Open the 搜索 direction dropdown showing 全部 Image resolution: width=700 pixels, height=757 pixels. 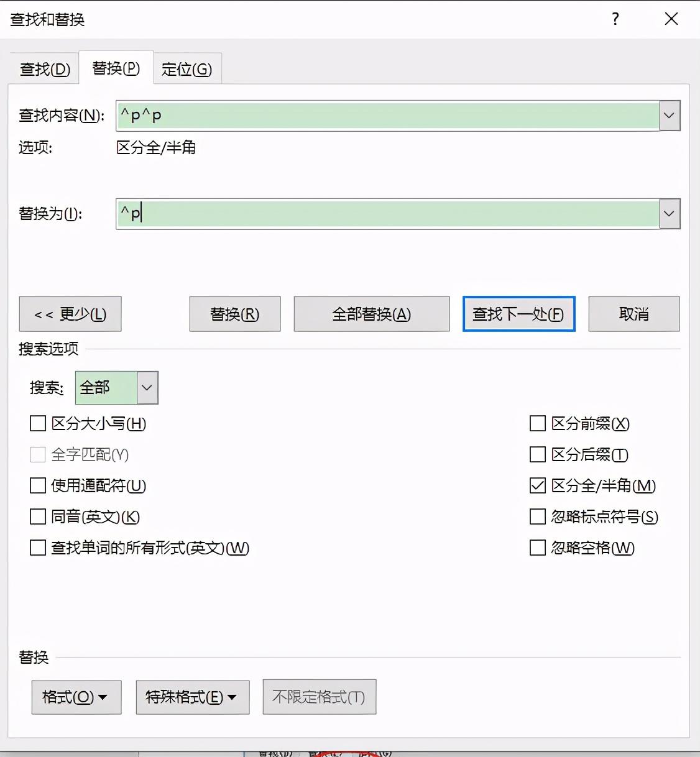click(x=147, y=387)
